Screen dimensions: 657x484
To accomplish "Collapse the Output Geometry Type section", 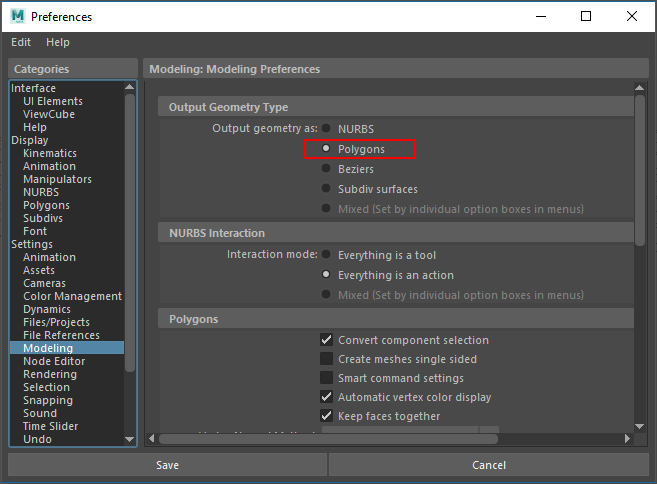I will (228, 107).
